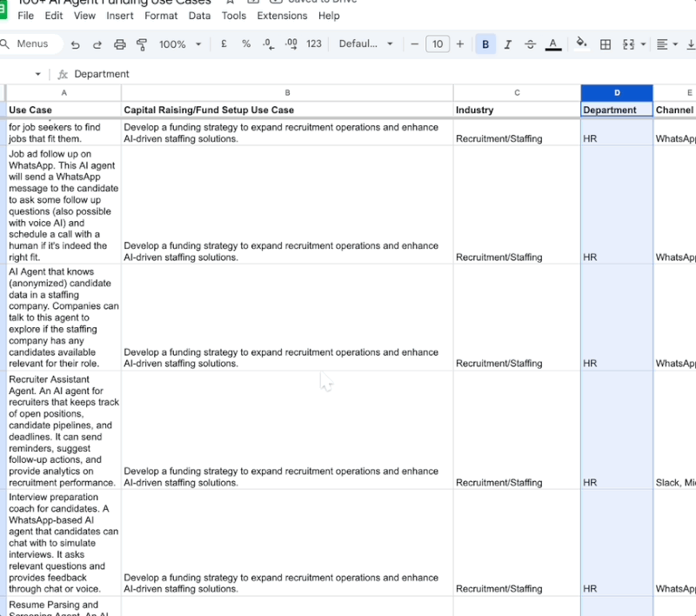Image resolution: width=696 pixels, height=616 pixels.
Task: Open the Format menu
Action: (x=161, y=16)
